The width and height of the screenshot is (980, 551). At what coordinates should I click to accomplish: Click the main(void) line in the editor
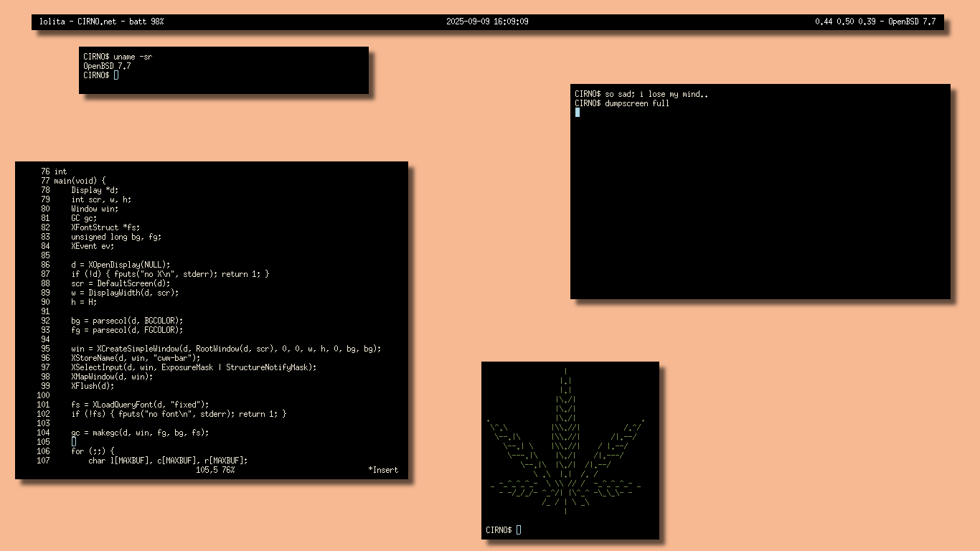(80, 181)
